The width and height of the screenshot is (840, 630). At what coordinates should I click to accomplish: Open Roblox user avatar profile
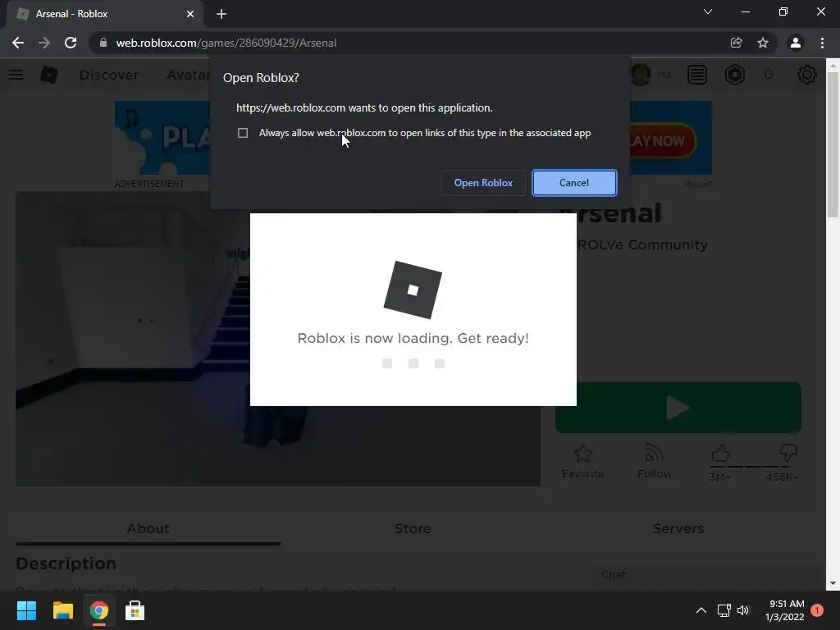[x=641, y=75]
